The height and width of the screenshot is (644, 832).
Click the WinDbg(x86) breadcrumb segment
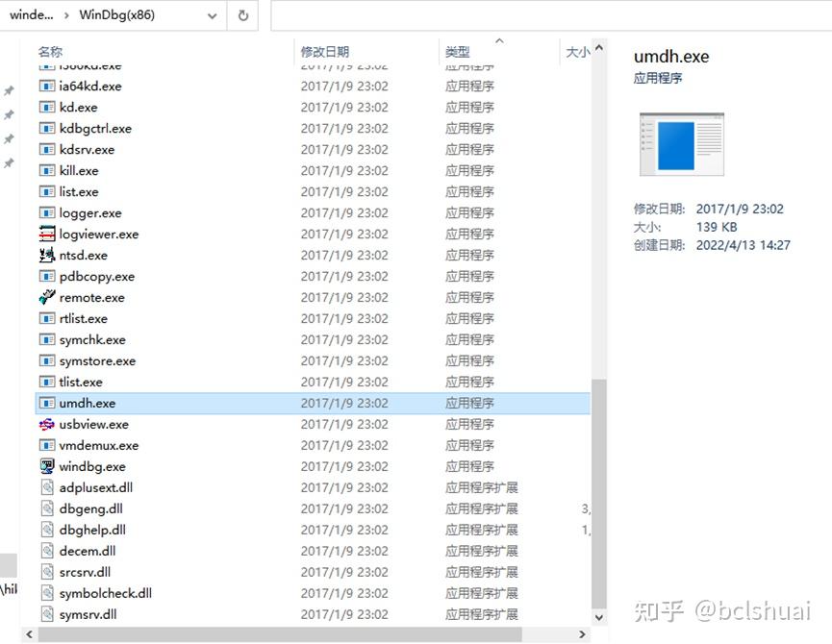point(117,14)
